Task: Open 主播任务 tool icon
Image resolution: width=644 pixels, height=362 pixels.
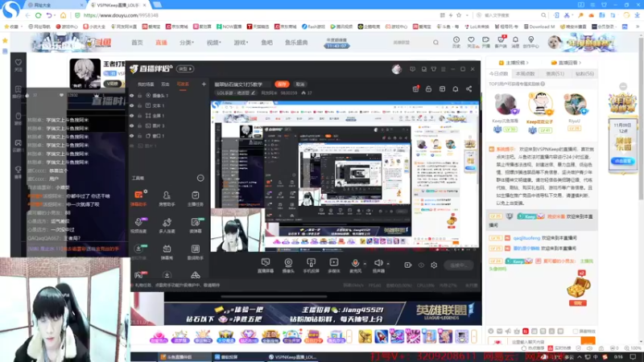Action: 195,198
